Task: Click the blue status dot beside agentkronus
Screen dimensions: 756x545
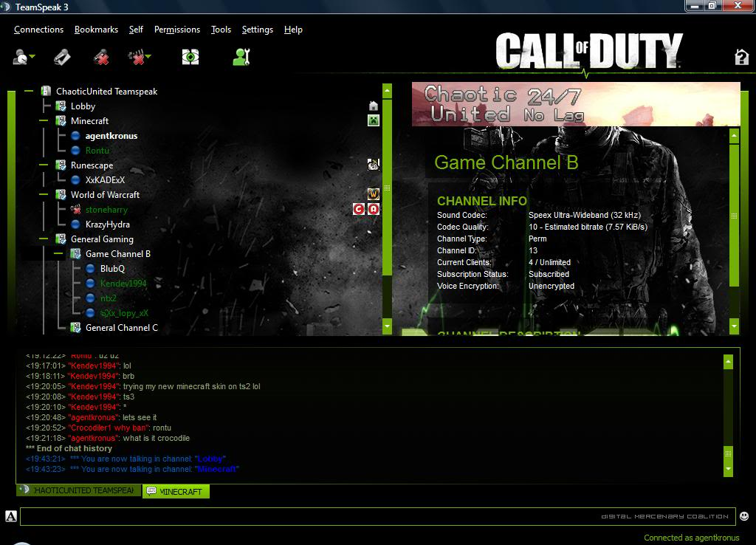Action: tap(75, 136)
